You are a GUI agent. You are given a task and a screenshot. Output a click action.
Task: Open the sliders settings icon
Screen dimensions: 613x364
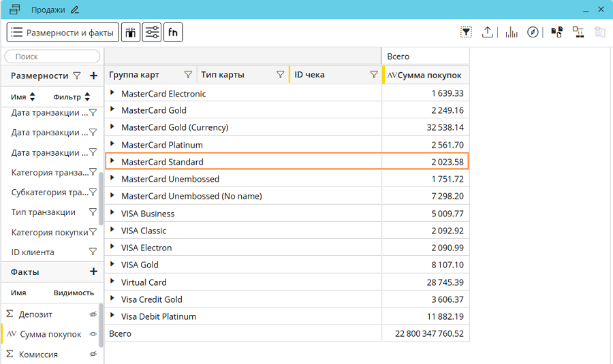pyautogui.click(x=152, y=32)
